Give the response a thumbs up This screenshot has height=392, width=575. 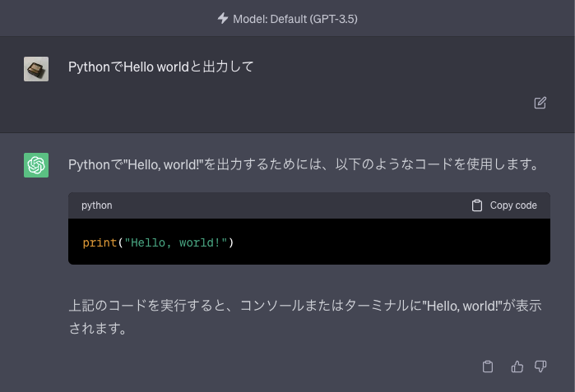point(517,367)
